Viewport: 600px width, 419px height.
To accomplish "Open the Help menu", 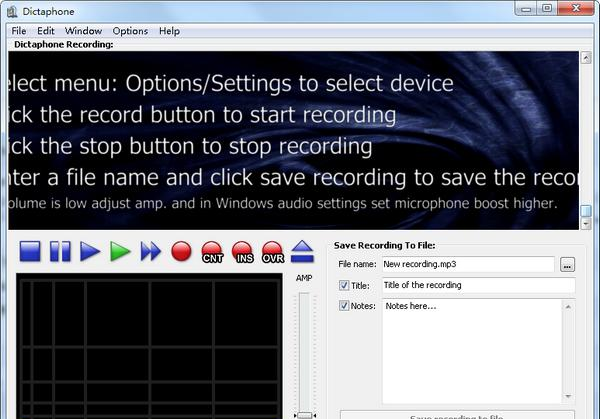I will click(170, 31).
